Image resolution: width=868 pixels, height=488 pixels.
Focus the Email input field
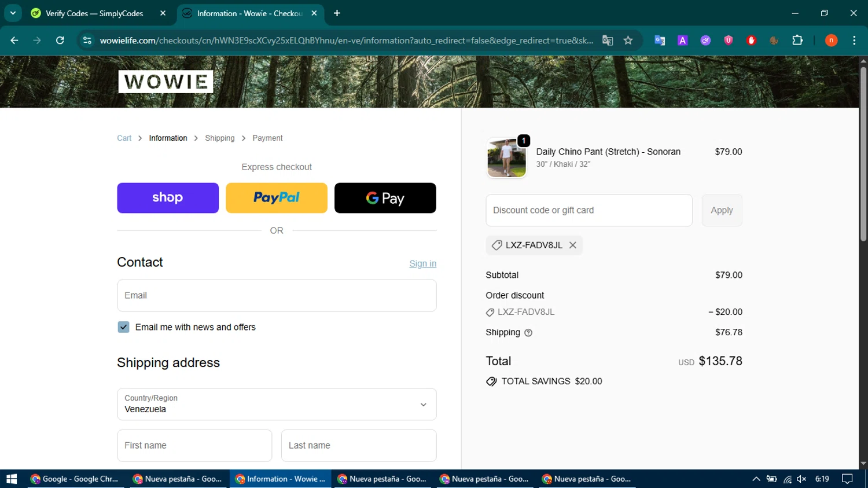click(x=277, y=296)
